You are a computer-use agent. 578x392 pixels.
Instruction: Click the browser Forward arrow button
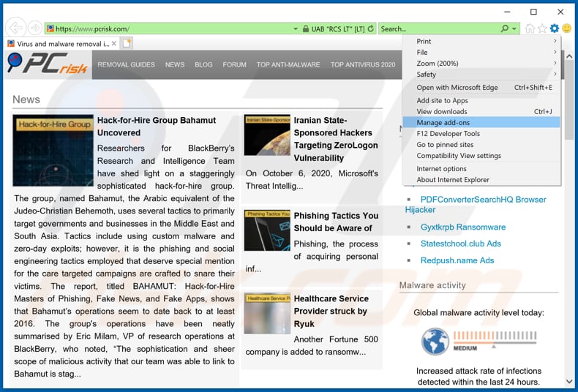pos(34,29)
